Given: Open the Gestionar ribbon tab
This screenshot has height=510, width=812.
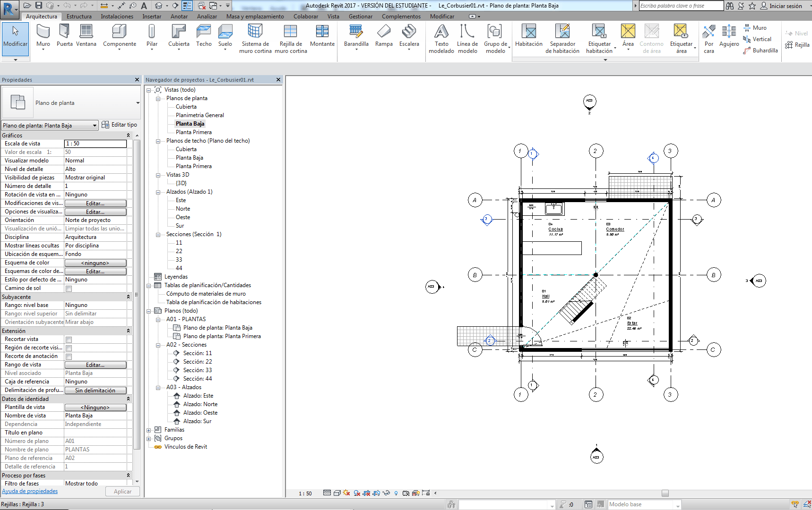Looking at the screenshot, I should 361,17.
